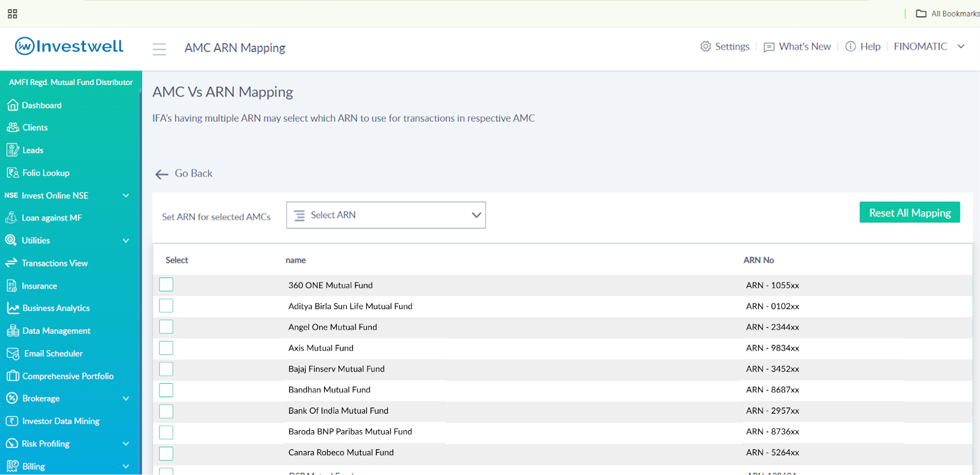Check the 360 ONE Mutual Fund checkbox

coord(166,284)
